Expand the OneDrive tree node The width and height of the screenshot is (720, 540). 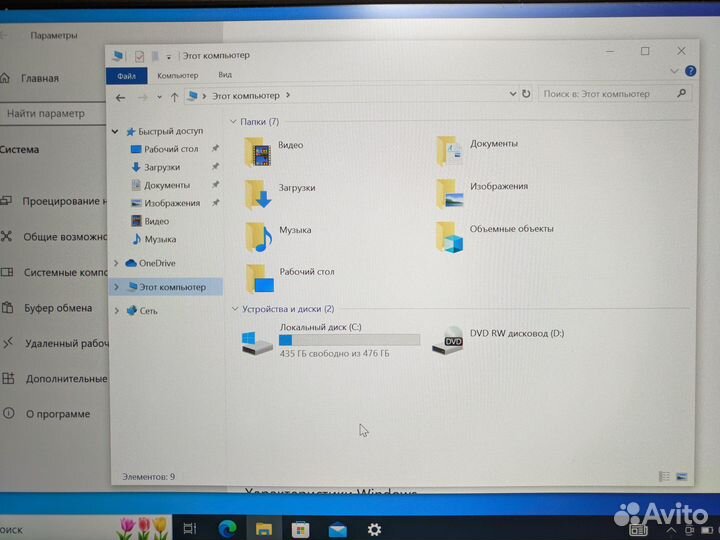click(116, 263)
